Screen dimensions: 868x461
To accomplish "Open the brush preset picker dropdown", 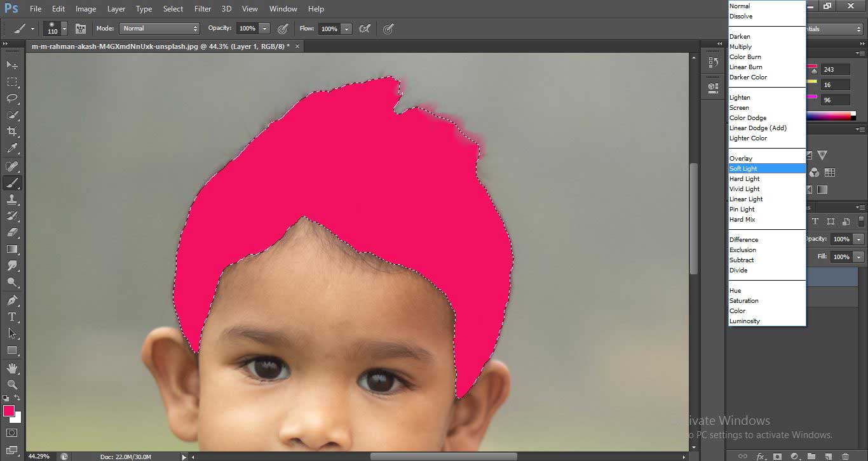I will [64, 29].
